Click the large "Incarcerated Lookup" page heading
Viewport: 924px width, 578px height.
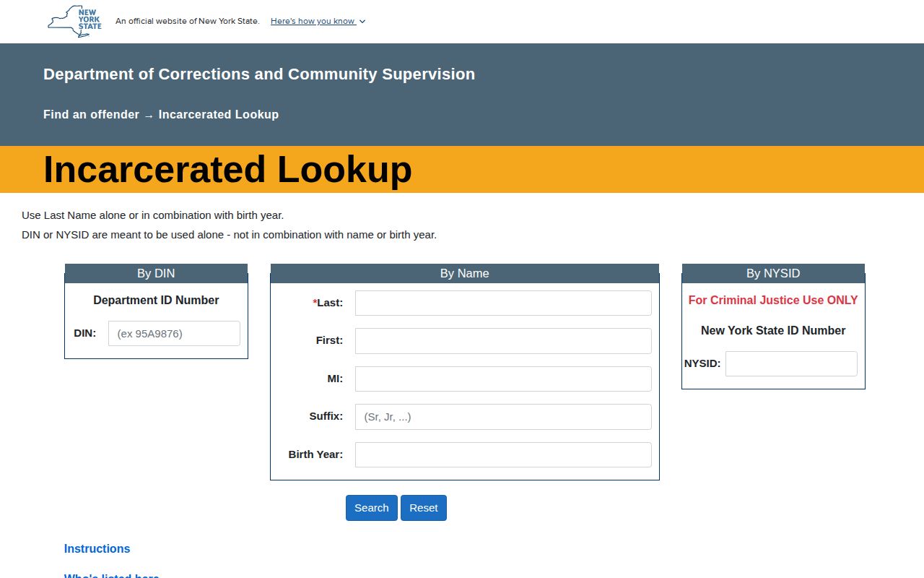(x=227, y=169)
